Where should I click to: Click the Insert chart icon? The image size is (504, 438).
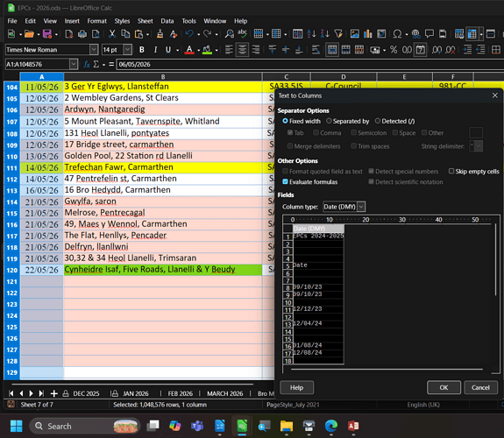368,34
